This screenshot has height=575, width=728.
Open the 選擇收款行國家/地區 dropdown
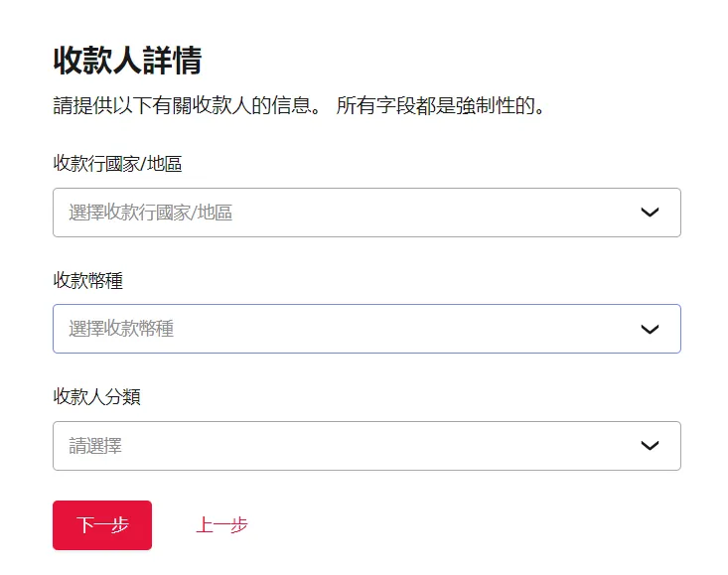[366, 213]
